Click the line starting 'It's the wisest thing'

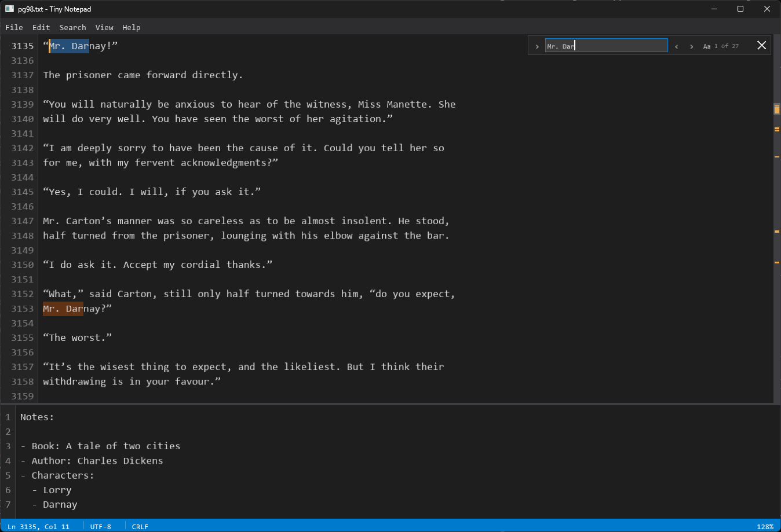point(243,366)
